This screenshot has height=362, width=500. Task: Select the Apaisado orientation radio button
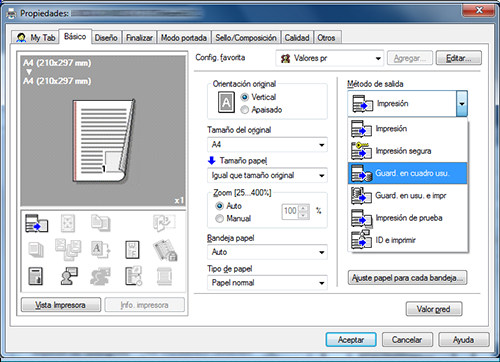(x=245, y=110)
